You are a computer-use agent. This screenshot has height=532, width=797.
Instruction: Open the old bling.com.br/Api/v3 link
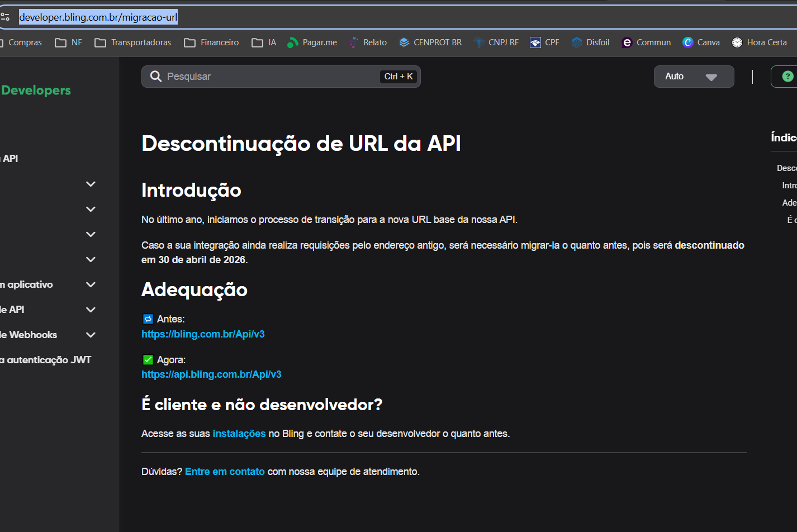[x=203, y=334]
